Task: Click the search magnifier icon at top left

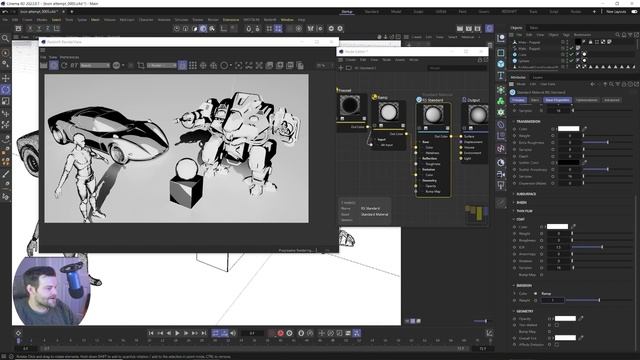Action: coord(5,38)
